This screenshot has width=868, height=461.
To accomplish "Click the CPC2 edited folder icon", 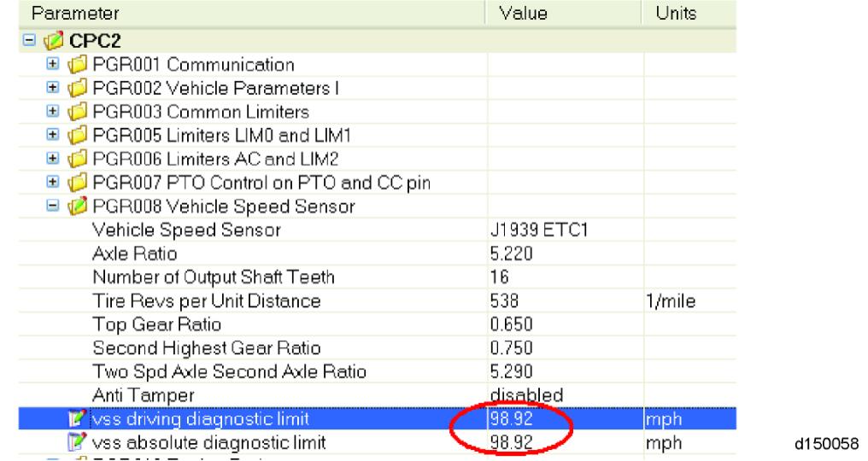I will coord(54,40).
